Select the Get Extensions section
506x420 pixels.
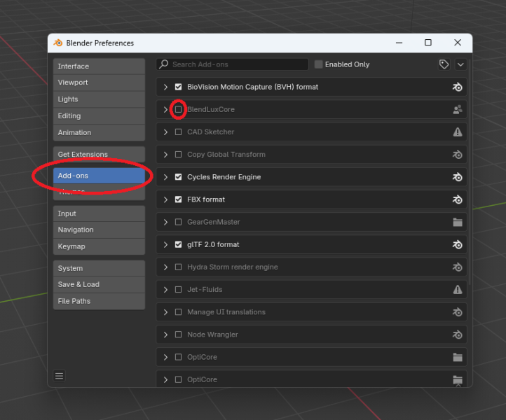click(x=99, y=155)
